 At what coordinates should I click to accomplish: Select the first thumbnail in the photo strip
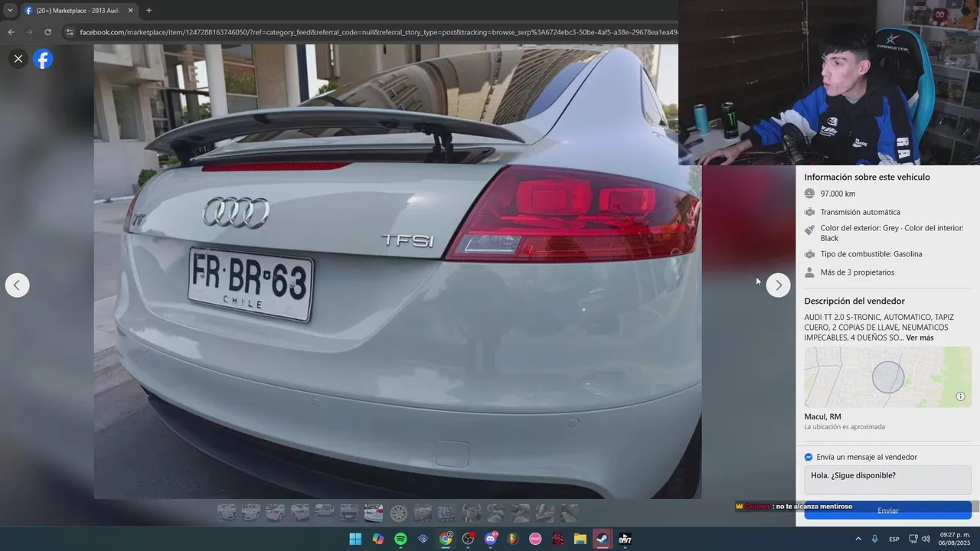click(227, 513)
